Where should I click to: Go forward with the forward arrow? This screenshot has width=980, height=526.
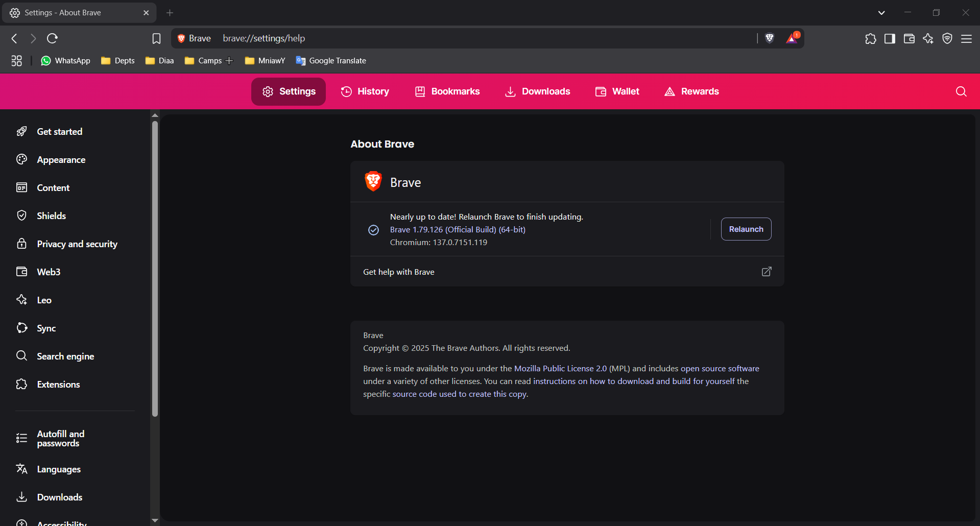coord(33,38)
